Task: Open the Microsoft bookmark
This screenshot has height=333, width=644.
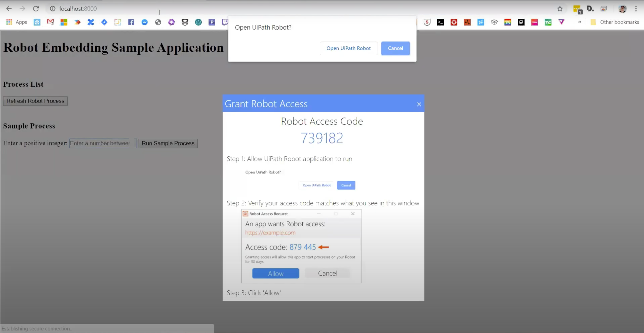Action: [64, 22]
